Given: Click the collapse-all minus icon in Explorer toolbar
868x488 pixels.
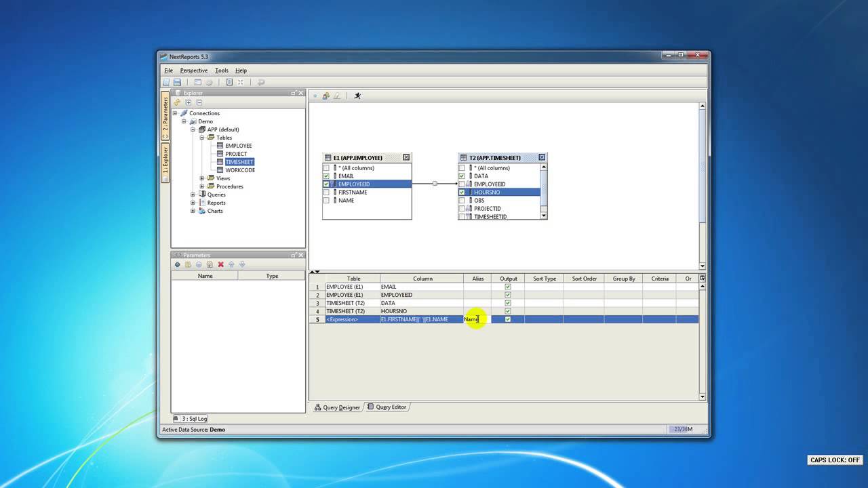Looking at the screenshot, I should 199,102.
